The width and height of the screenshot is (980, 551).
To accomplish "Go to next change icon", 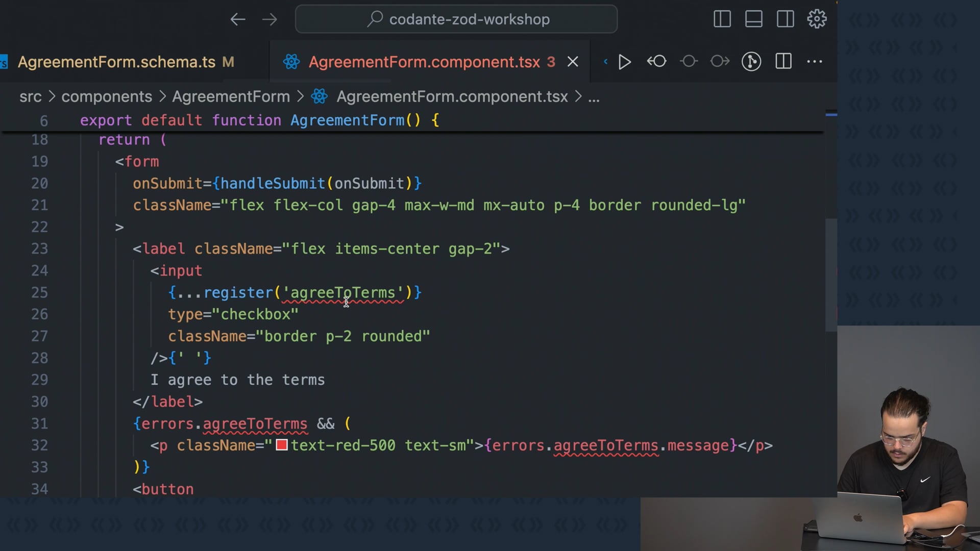I will (720, 62).
